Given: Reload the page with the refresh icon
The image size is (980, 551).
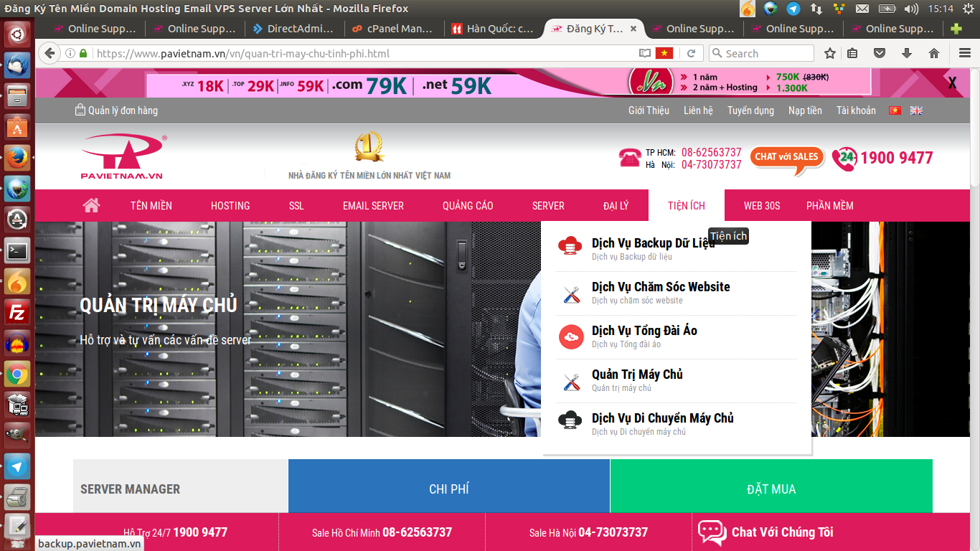Looking at the screenshot, I should 691,54.
